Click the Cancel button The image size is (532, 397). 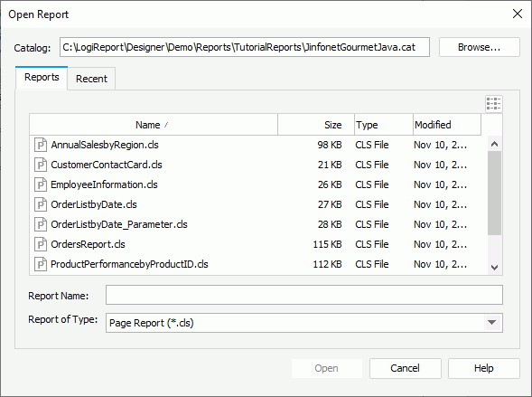point(406,368)
